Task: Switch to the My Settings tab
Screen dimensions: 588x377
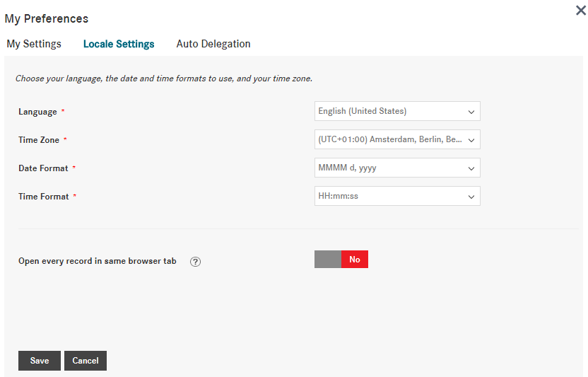Action: [34, 44]
